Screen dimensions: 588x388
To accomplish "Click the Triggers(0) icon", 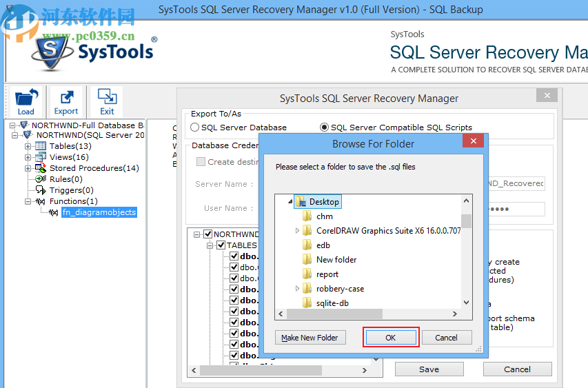I will (41, 190).
